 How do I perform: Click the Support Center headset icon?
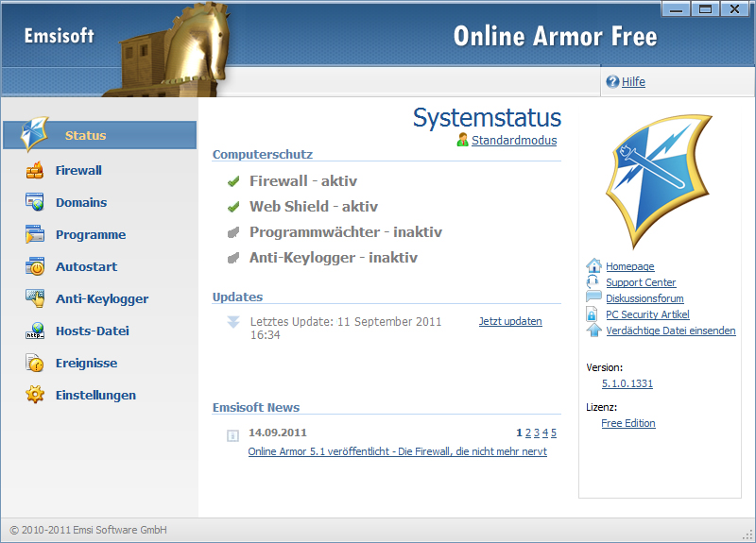point(593,281)
